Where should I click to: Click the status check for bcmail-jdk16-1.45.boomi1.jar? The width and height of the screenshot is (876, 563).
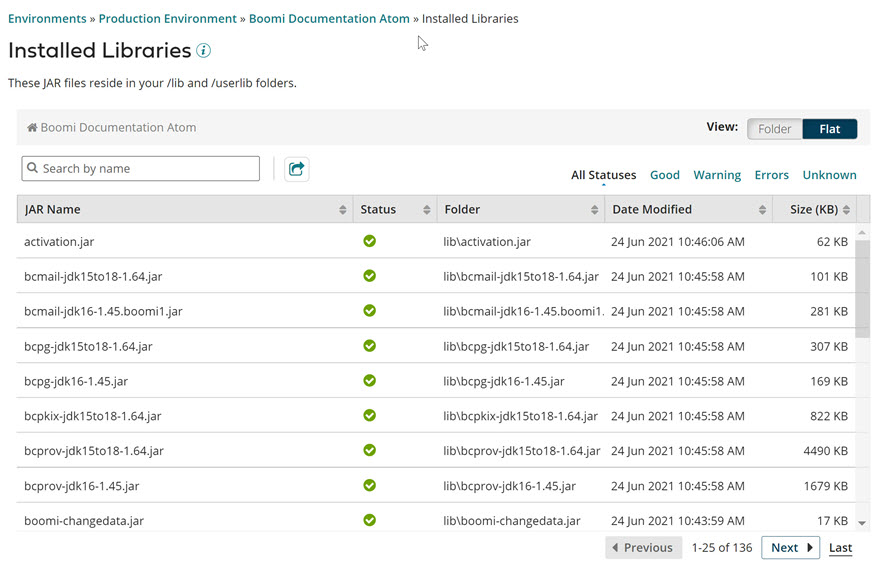369,311
